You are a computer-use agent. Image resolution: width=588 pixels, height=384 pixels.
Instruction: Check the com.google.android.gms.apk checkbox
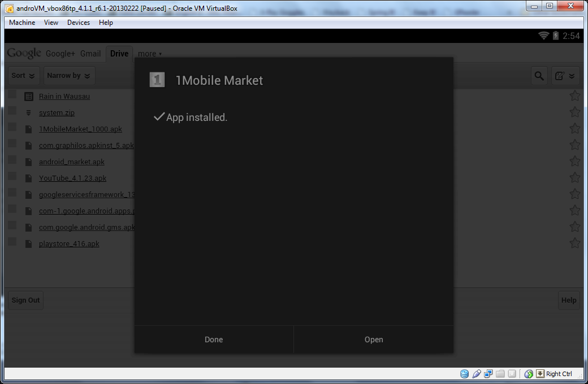(12, 225)
